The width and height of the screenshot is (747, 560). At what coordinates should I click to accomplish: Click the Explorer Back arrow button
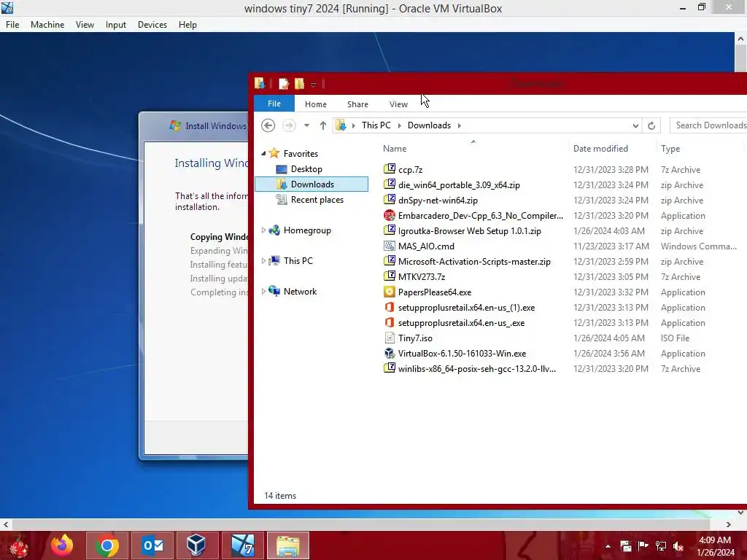(268, 125)
